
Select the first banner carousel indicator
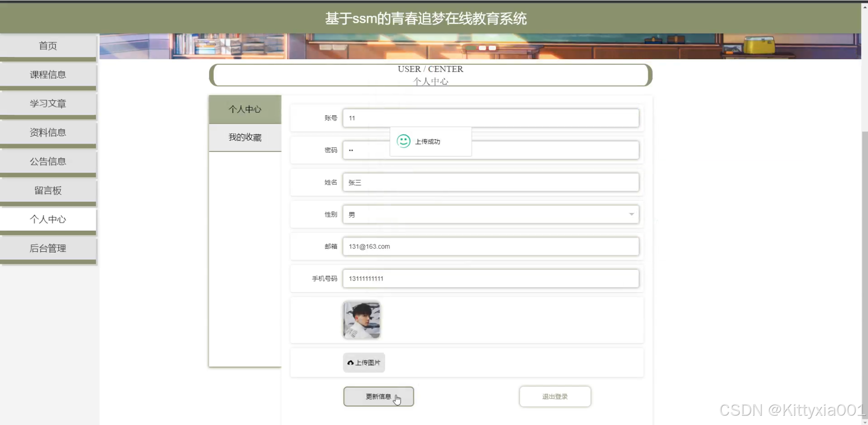pyautogui.click(x=471, y=48)
